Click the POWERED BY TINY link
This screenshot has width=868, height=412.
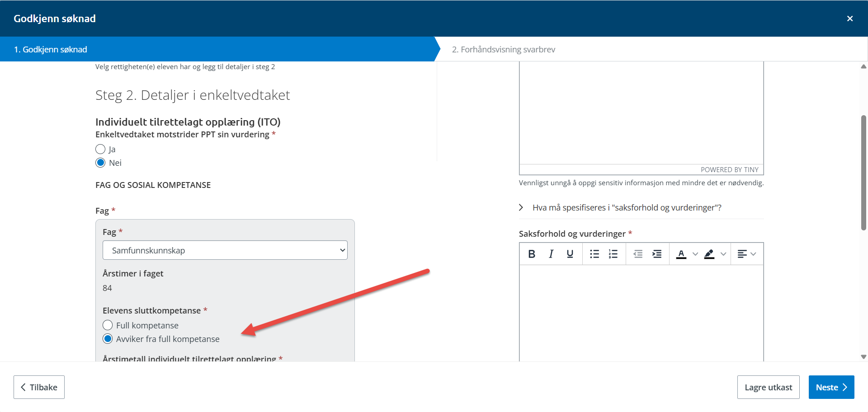(730, 170)
